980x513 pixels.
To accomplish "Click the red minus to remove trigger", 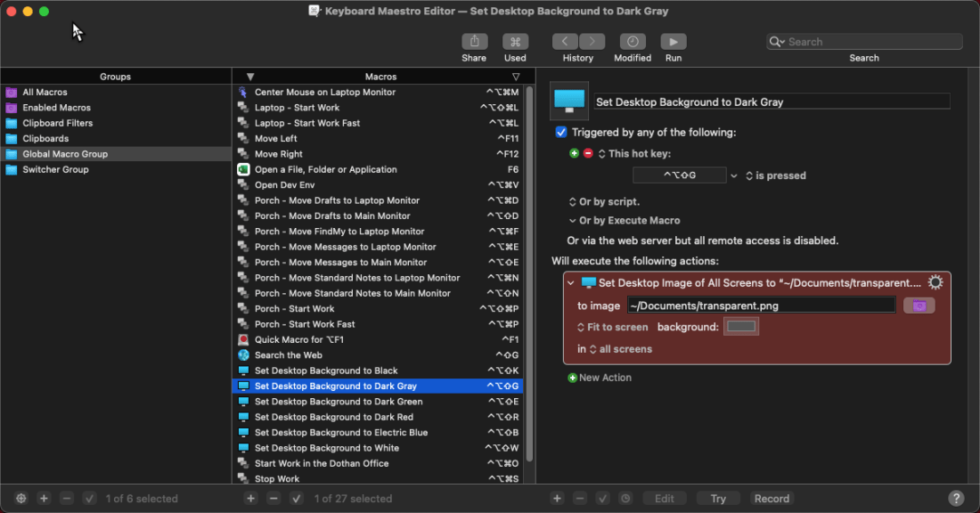I will point(588,153).
